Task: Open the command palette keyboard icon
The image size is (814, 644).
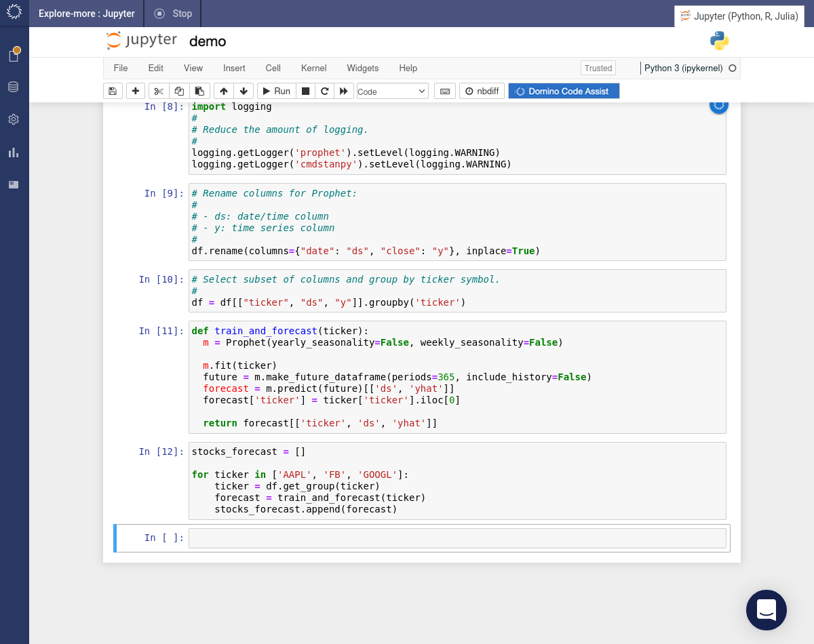Action: click(x=444, y=91)
